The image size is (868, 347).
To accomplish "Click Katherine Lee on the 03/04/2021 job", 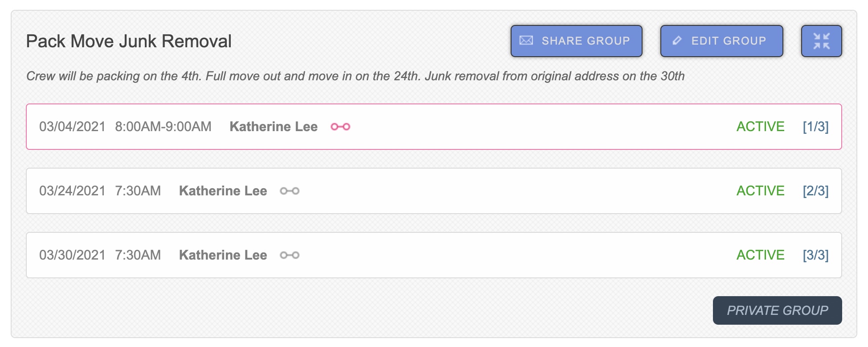I will point(274,127).
